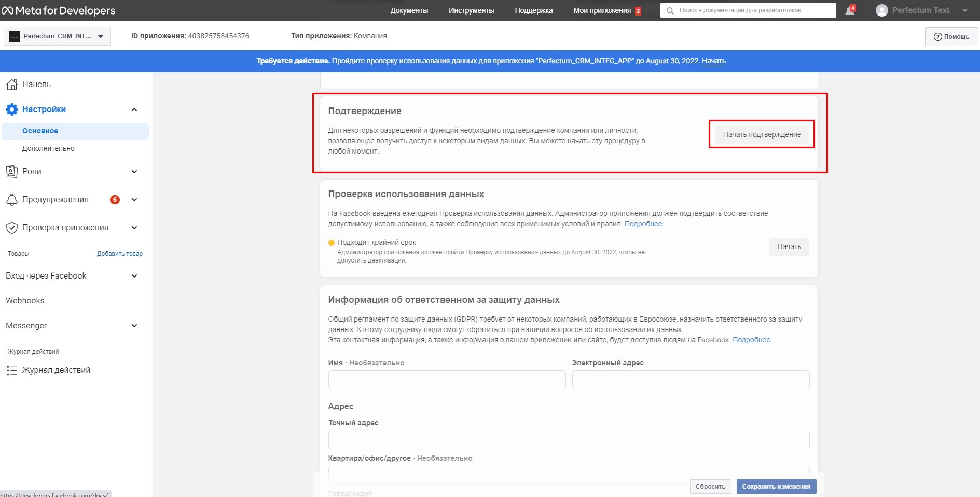Open the account dropdown arrow by Perfectum Text
Image resolution: width=980 pixels, height=497 pixels.
click(964, 10)
